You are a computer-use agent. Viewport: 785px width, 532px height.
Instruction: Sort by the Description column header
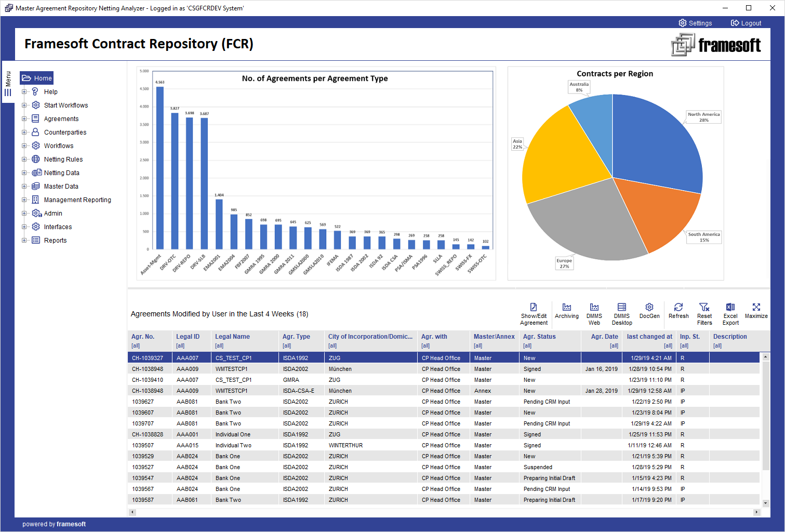[730, 337]
